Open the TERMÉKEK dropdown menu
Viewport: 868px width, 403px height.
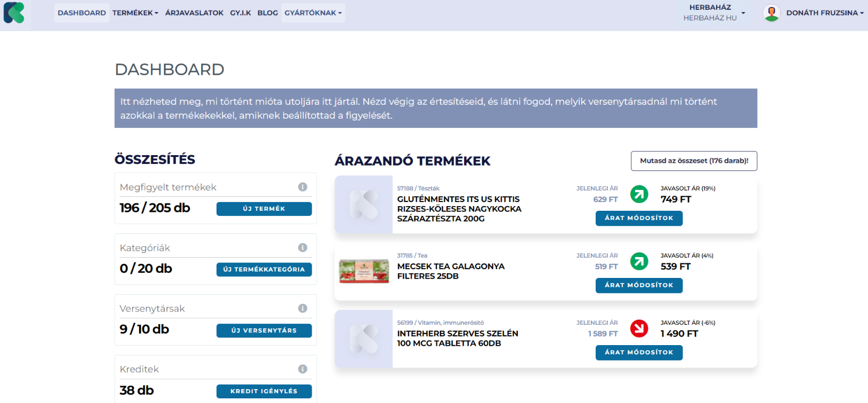[x=135, y=12]
